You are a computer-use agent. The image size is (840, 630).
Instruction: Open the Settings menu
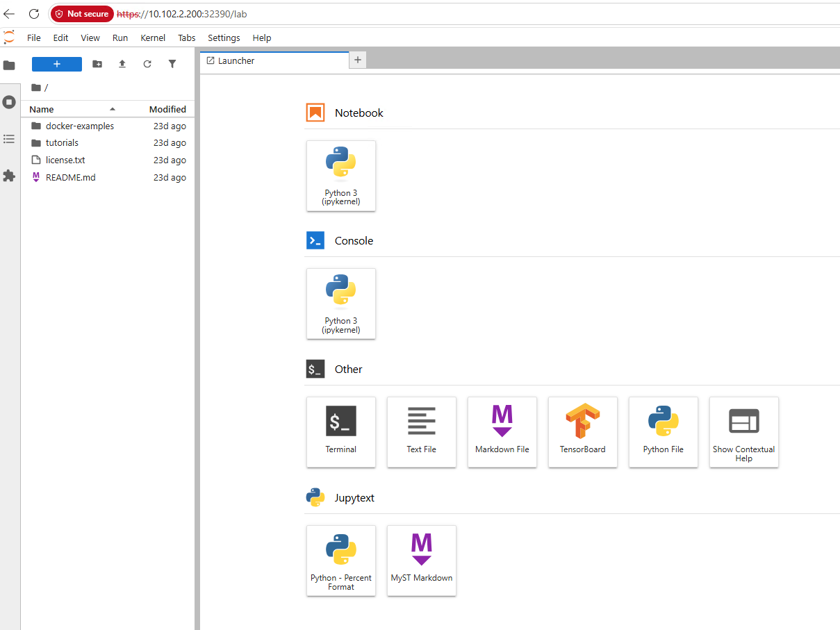224,38
